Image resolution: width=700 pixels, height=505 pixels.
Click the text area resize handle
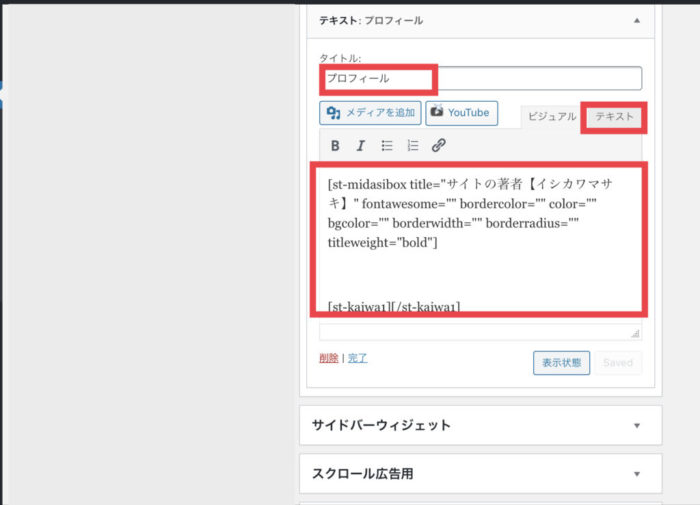[x=635, y=334]
